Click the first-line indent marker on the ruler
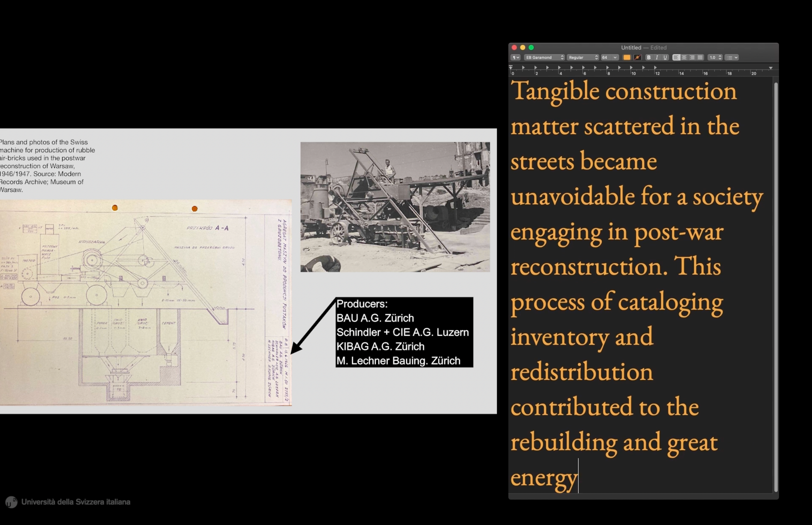 click(x=511, y=66)
